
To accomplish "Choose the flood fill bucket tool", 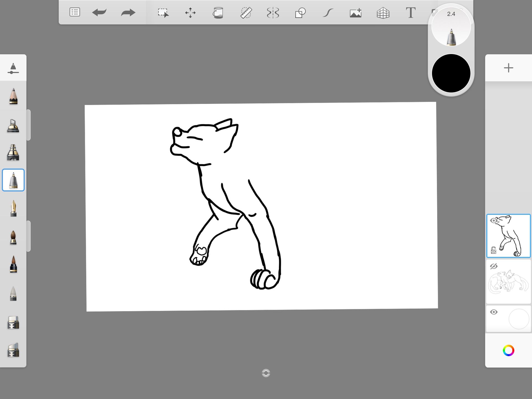I will click(218, 13).
